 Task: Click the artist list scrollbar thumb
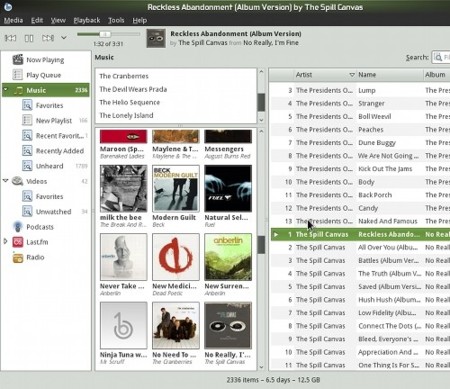tap(261, 102)
